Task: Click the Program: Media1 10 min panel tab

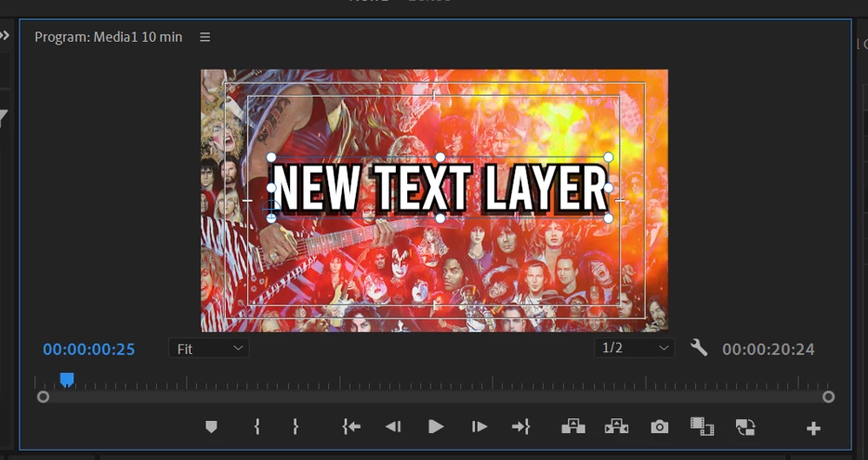Action: [109, 37]
